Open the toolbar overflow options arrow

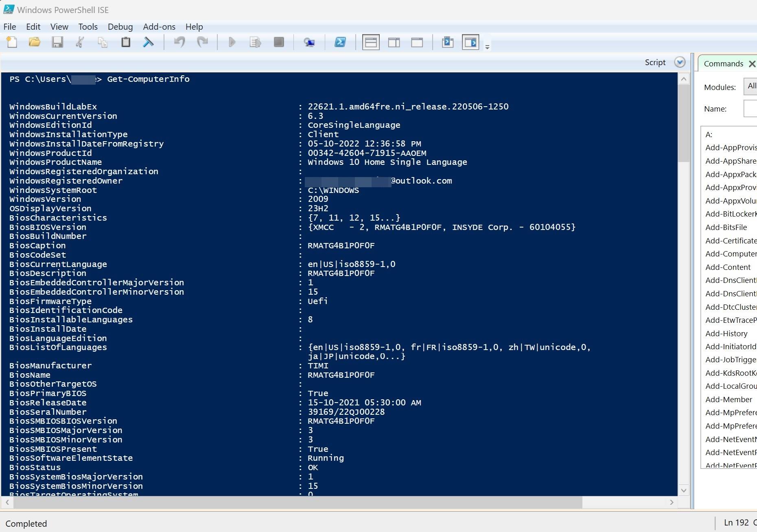(x=487, y=46)
